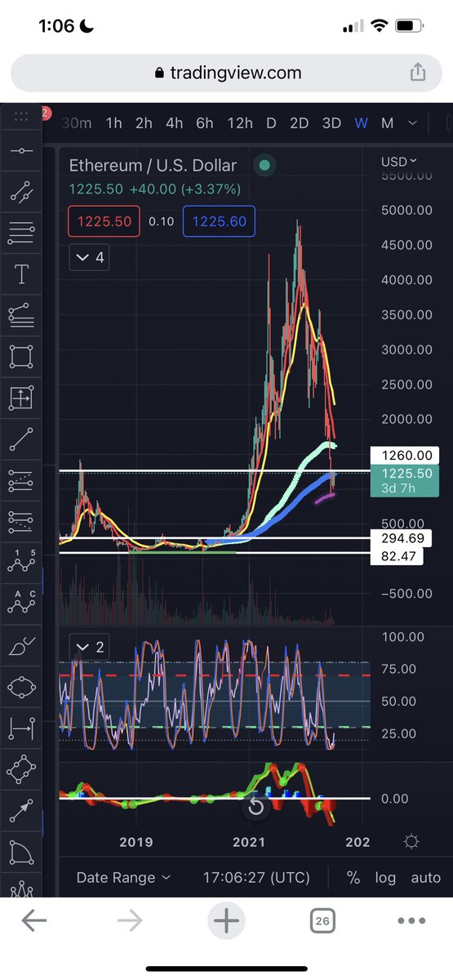The height and width of the screenshot is (980, 453).
Task: Tap the 1260.00 horizontal line price label
Action: pos(406,456)
